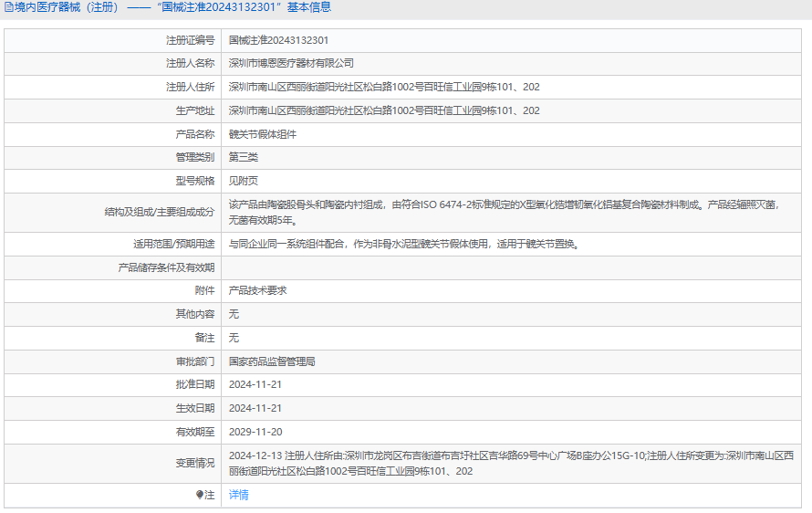Click the 产品储存条件及有效期 label
This screenshot has width=812, height=513.
(166, 267)
